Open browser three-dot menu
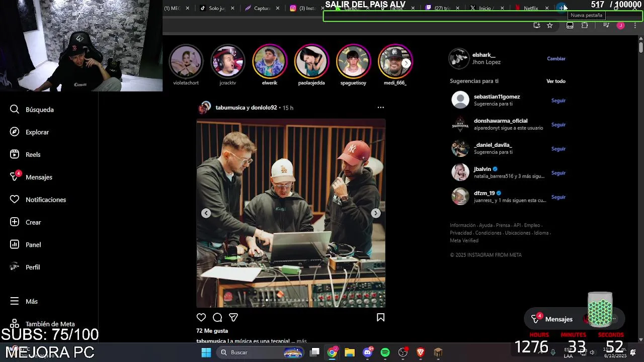This screenshot has height=362, width=644. point(635,25)
